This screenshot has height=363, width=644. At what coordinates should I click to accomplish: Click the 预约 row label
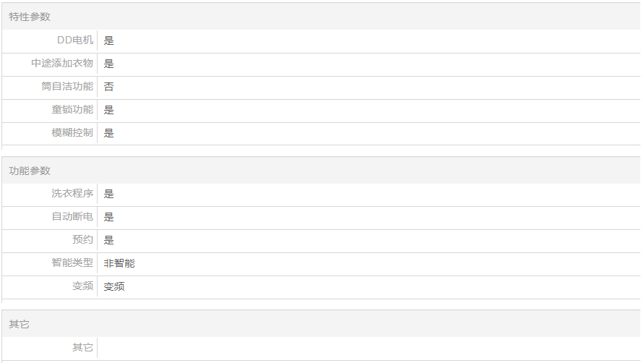(x=82, y=240)
